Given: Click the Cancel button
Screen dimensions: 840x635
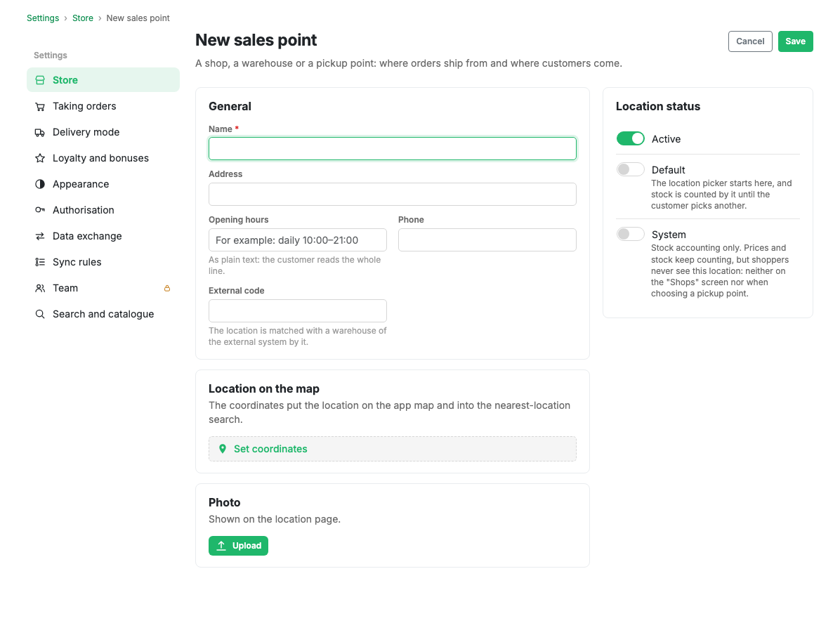Looking at the screenshot, I should tap(750, 41).
